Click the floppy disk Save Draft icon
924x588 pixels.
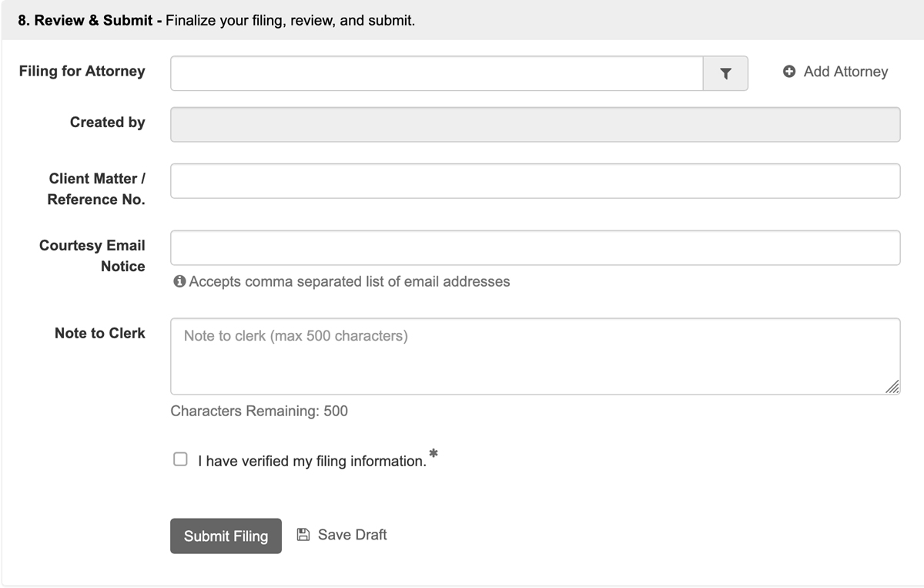pos(303,534)
